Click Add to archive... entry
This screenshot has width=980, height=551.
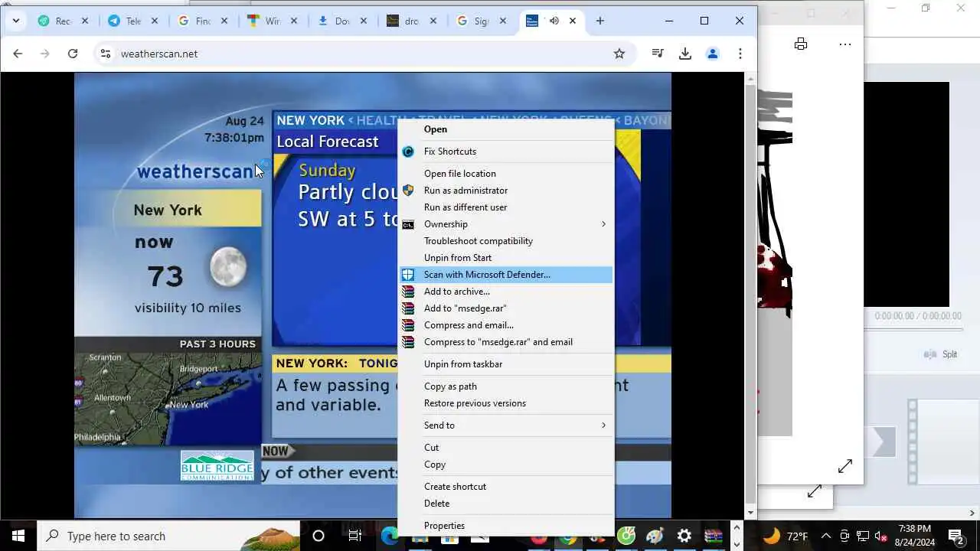click(457, 292)
